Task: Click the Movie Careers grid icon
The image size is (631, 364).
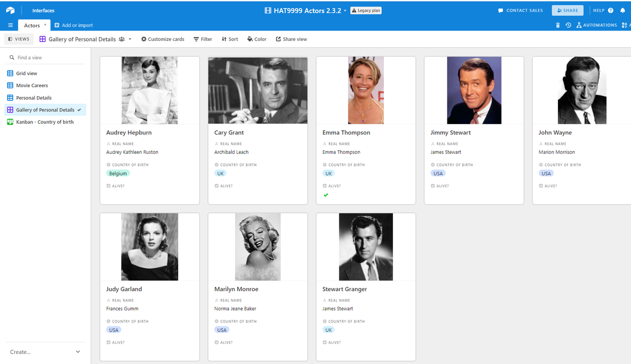Action: [10, 85]
